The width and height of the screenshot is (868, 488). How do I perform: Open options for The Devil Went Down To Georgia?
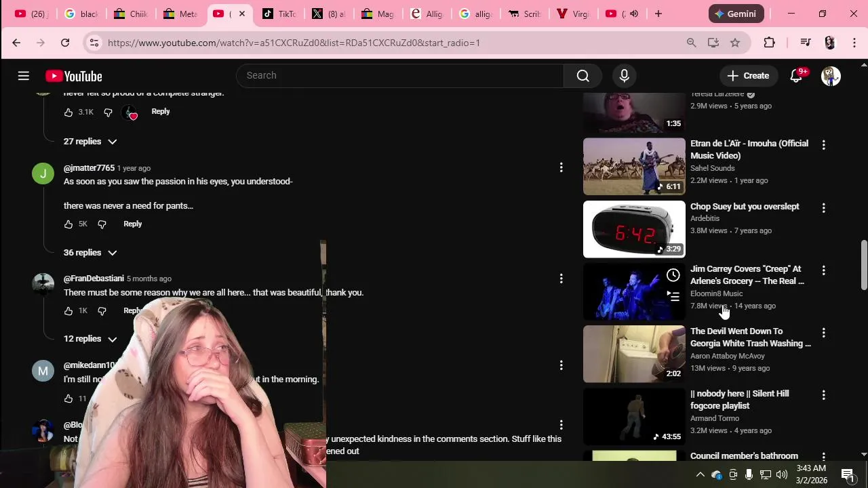point(823,332)
